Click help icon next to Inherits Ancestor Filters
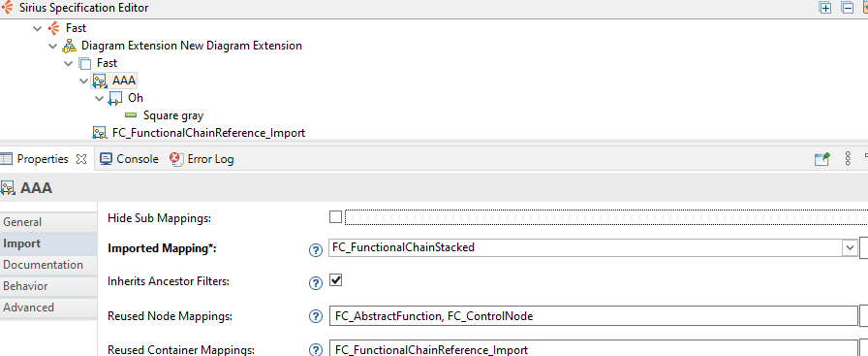The height and width of the screenshot is (356, 868). 315,283
